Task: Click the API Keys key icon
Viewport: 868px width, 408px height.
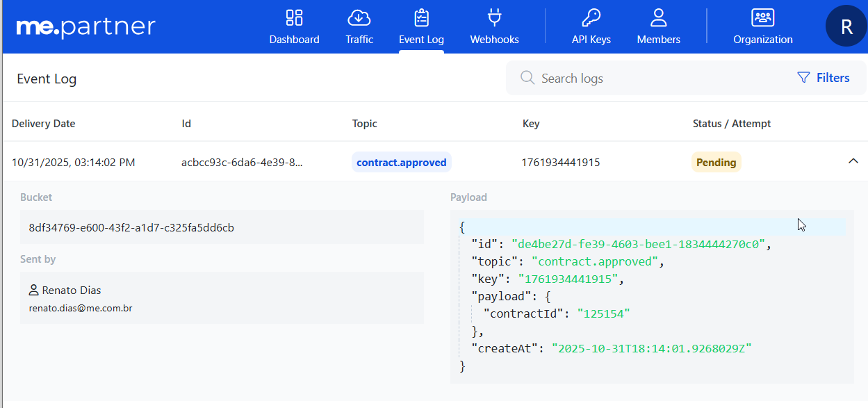Action: click(x=591, y=18)
